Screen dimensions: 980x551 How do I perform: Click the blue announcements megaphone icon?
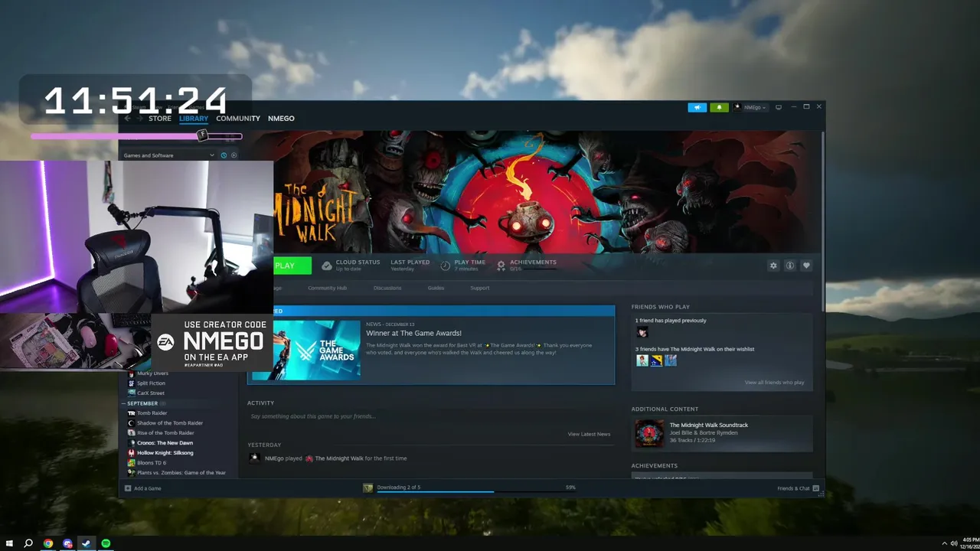(x=697, y=107)
